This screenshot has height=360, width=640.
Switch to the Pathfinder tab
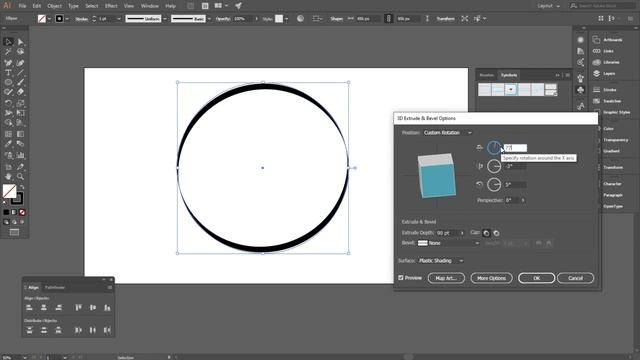[55, 287]
